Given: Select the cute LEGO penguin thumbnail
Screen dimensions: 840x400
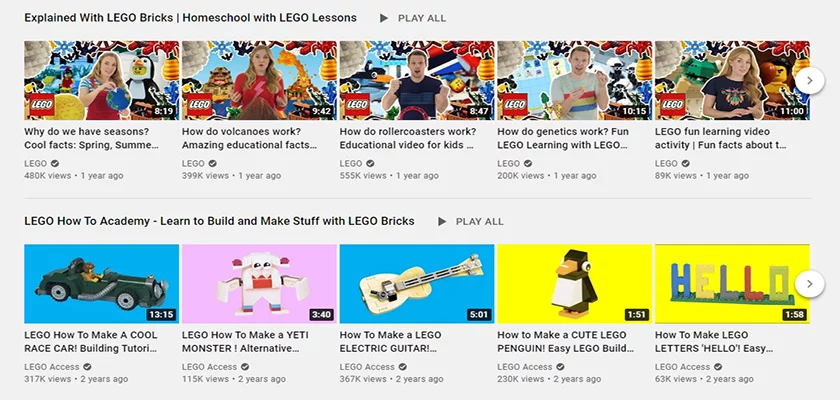Looking at the screenshot, I should point(575,284).
